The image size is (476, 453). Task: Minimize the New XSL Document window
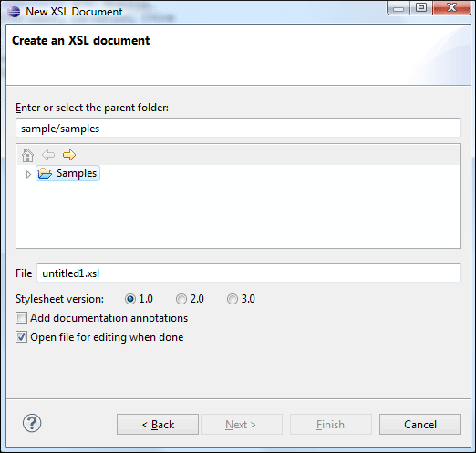[398, 8]
